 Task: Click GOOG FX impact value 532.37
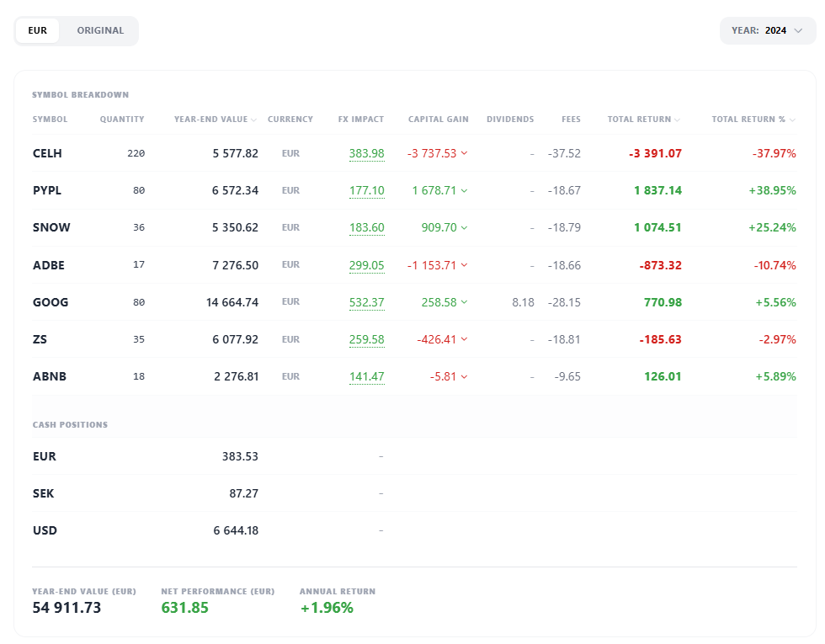click(366, 302)
